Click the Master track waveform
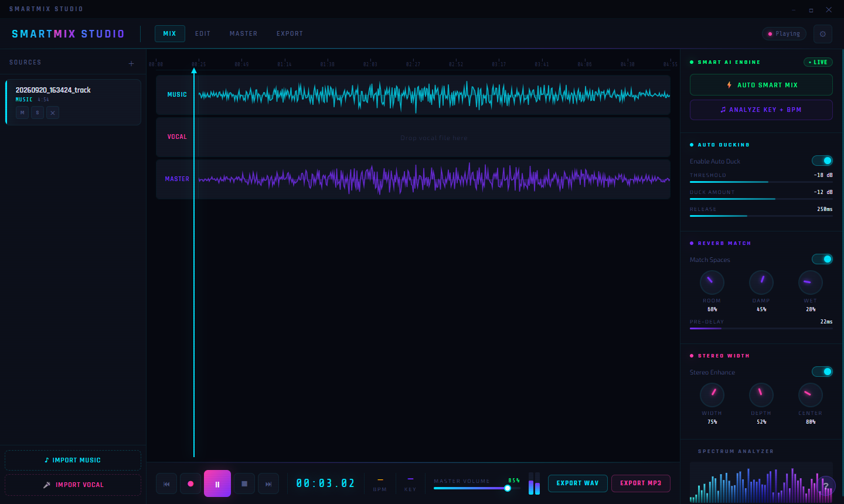 coord(434,179)
